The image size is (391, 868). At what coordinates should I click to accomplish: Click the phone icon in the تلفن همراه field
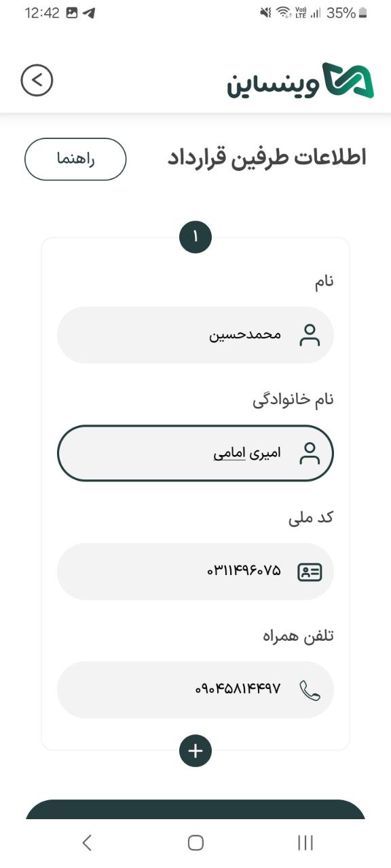coord(310,690)
